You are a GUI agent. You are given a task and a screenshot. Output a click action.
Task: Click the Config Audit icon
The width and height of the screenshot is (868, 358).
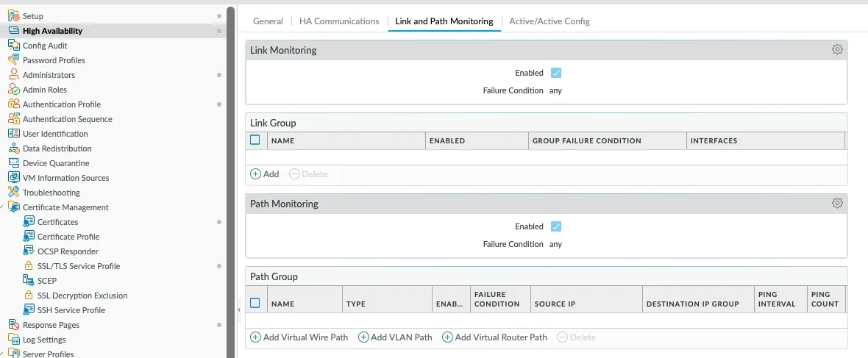14,46
